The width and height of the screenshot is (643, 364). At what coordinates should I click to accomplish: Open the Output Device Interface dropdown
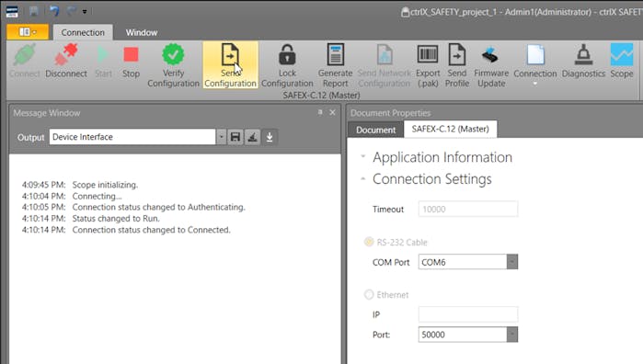(221, 137)
